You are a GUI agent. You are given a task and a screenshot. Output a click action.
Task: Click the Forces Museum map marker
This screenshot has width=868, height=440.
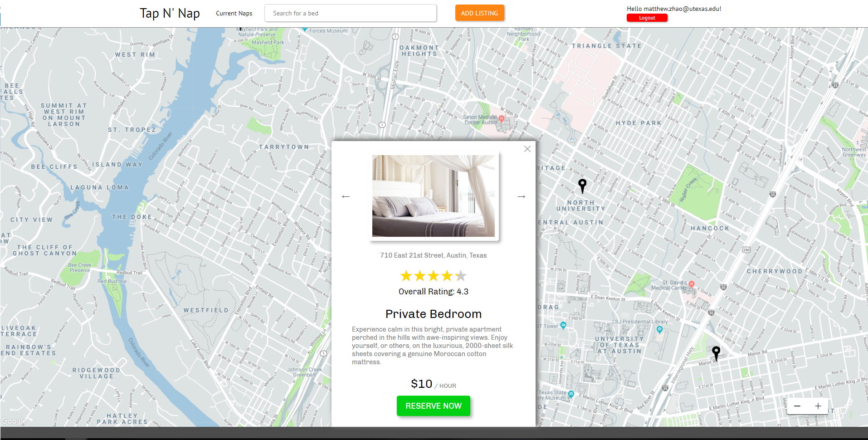click(x=305, y=29)
